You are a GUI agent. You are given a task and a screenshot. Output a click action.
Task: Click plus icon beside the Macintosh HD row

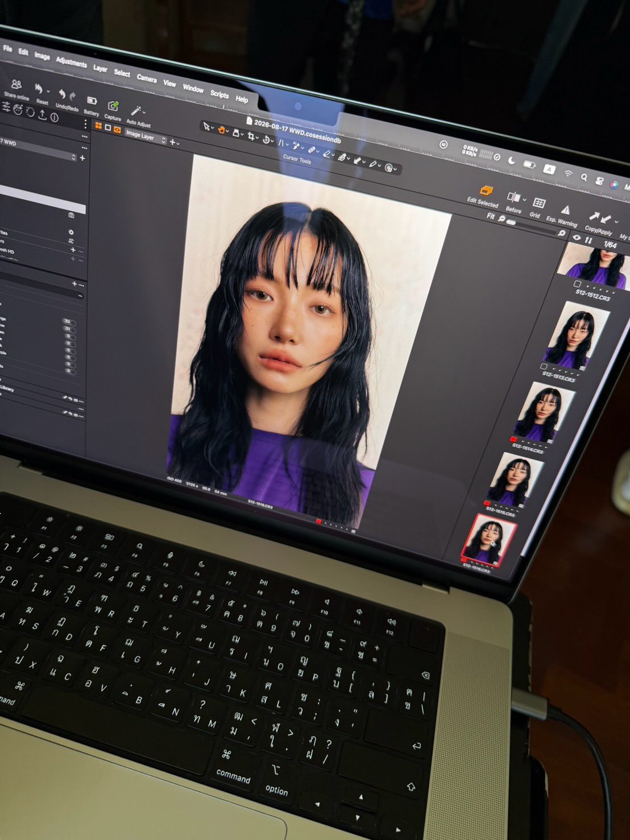[x=72, y=250]
